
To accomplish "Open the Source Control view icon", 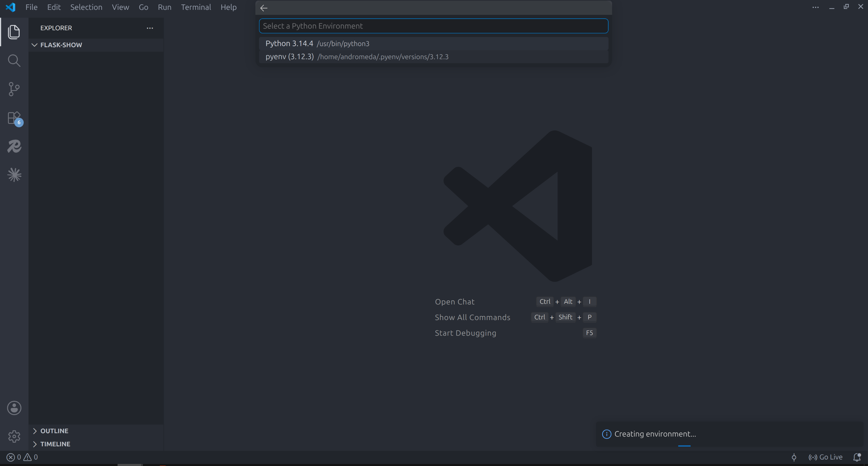I will pyautogui.click(x=14, y=89).
